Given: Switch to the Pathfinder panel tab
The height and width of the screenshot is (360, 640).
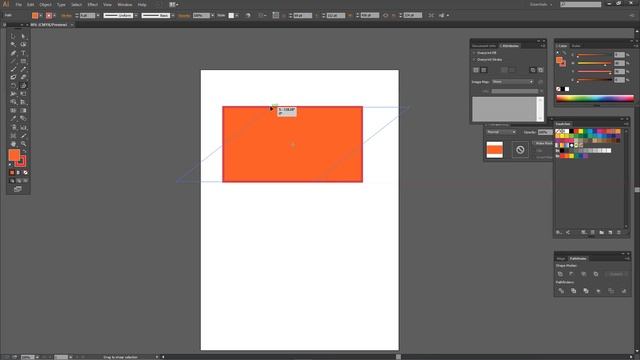Looking at the screenshot, I should [578, 258].
